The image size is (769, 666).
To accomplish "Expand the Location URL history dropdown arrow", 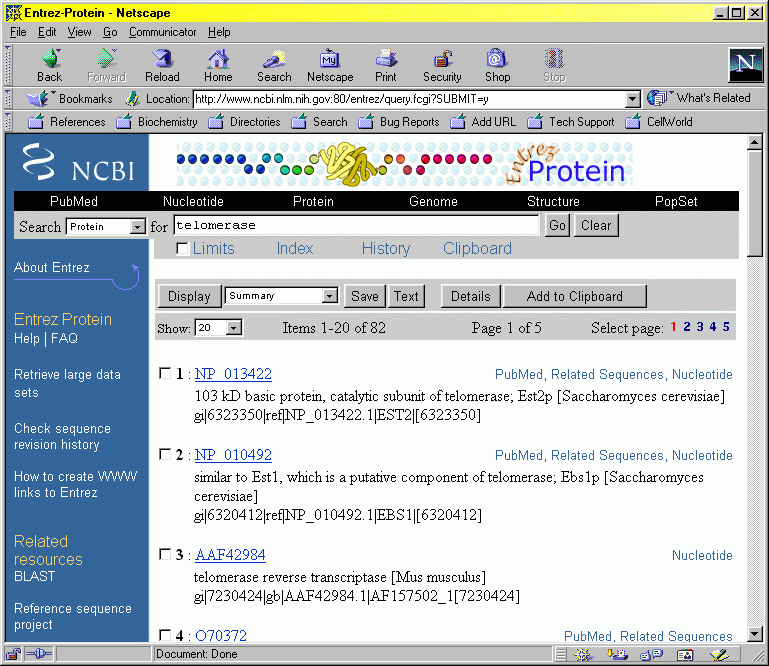I will tap(633, 100).
